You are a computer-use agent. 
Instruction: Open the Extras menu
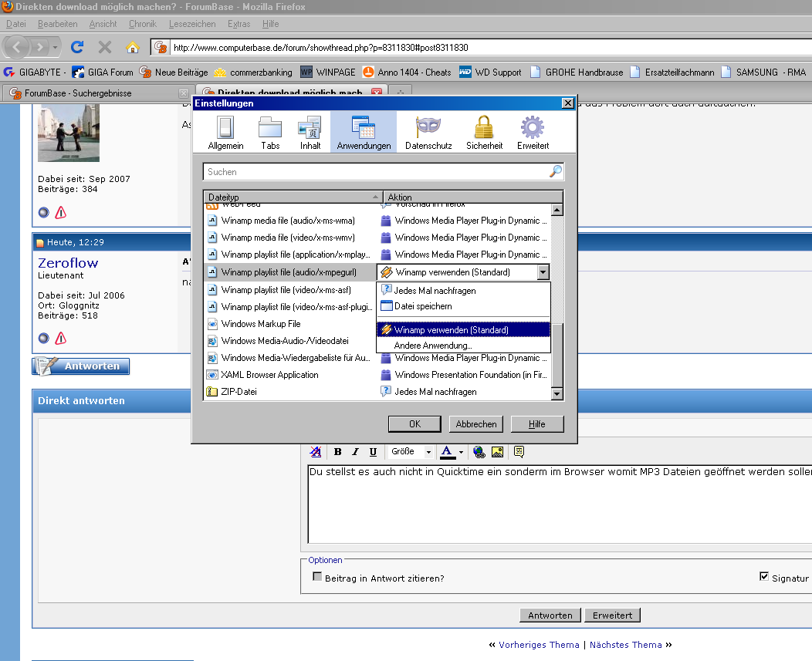[x=239, y=24]
